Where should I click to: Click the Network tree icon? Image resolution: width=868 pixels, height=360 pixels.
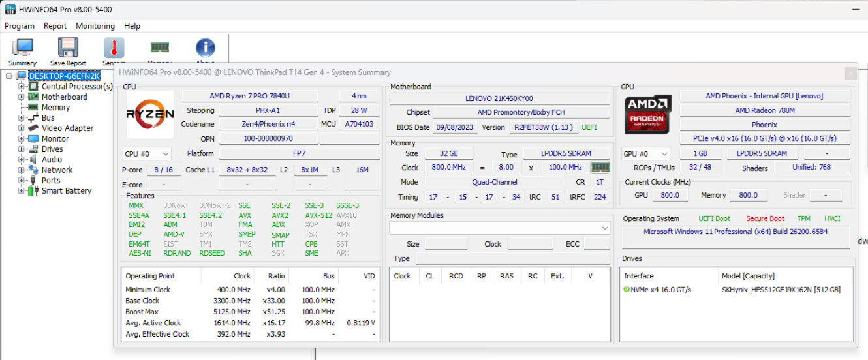pos(33,170)
